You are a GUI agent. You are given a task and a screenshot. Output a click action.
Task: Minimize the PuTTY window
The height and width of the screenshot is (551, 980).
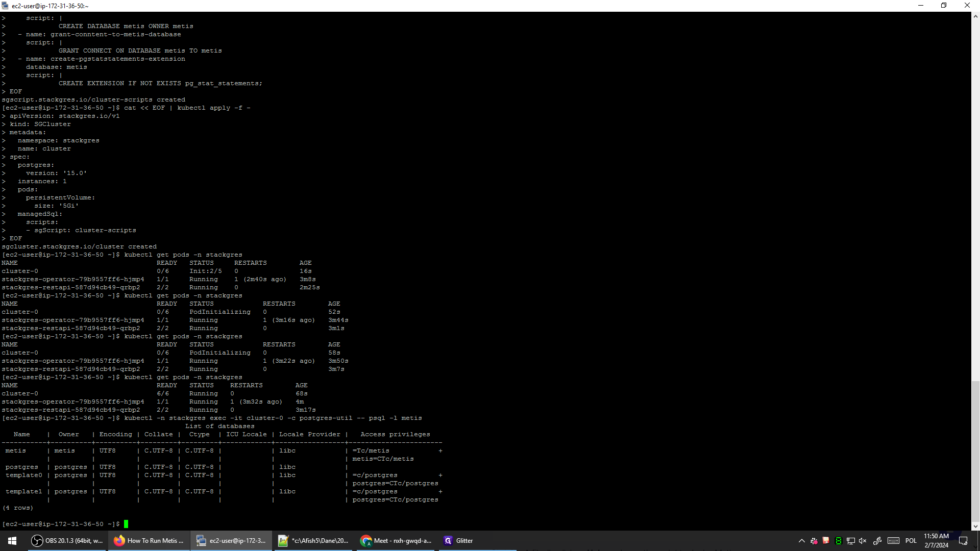[921, 6]
